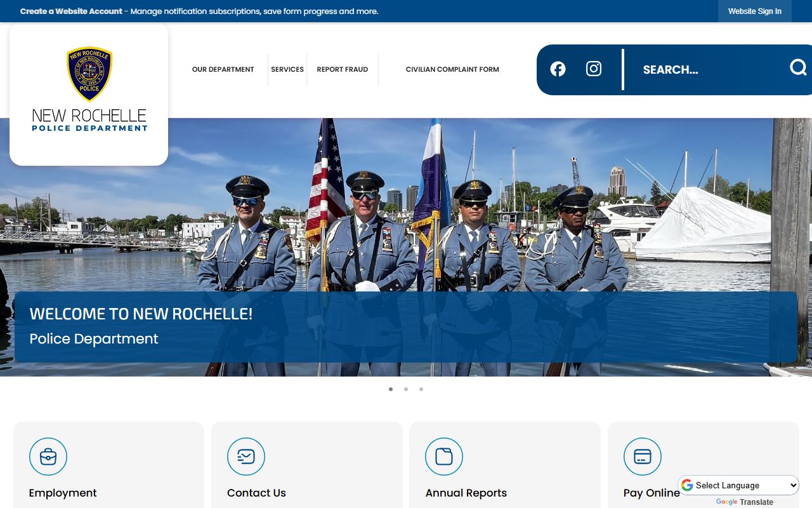Open the Report Fraud menu
812x508 pixels.
tap(343, 70)
